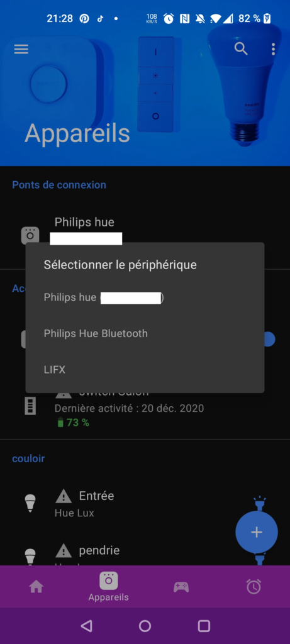Tap the warning triangle beside Entrée
This screenshot has width=290, height=644.
click(64, 496)
